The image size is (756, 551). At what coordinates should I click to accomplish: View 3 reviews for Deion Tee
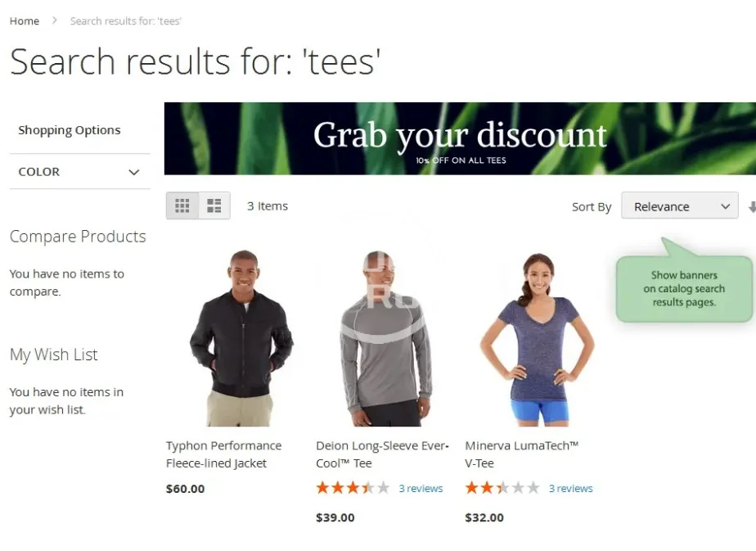point(421,488)
